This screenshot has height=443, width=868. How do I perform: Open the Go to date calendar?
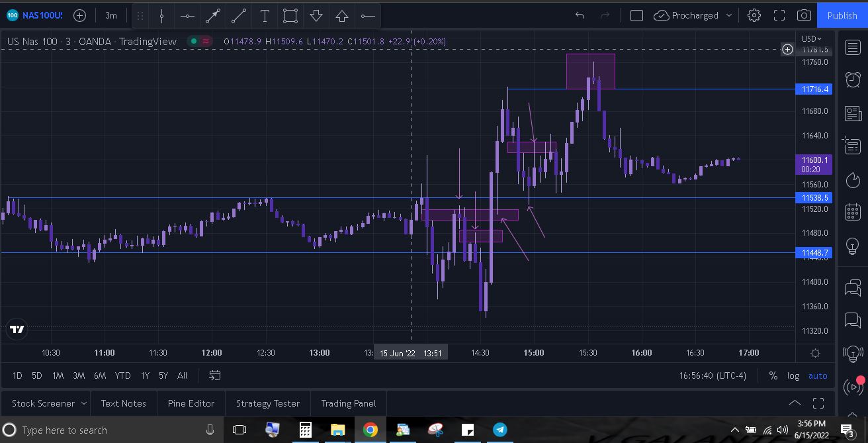215,375
